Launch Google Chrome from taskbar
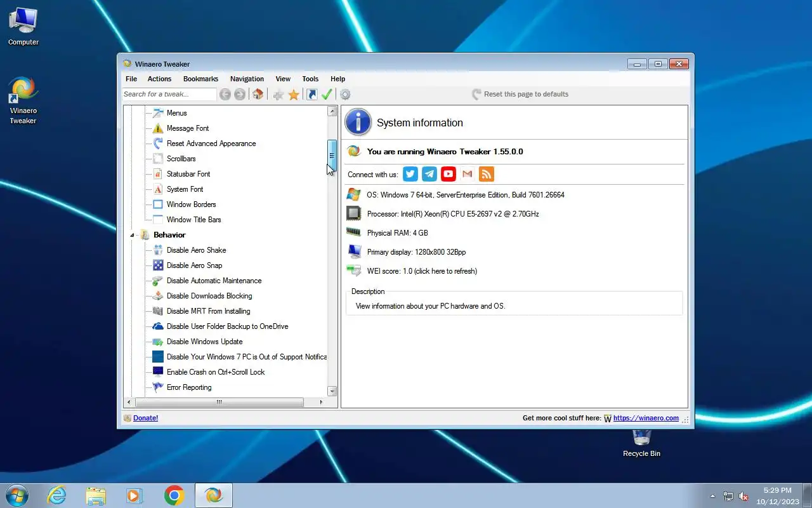812x508 pixels. pyautogui.click(x=174, y=495)
